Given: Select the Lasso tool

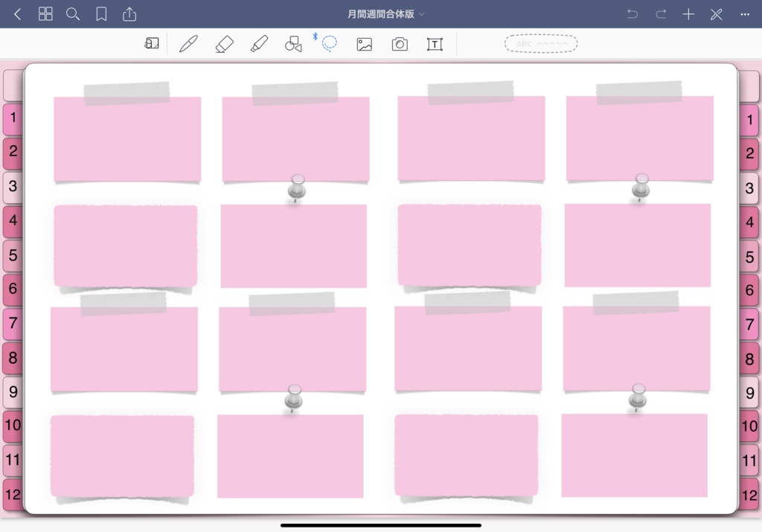Looking at the screenshot, I should 329,43.
